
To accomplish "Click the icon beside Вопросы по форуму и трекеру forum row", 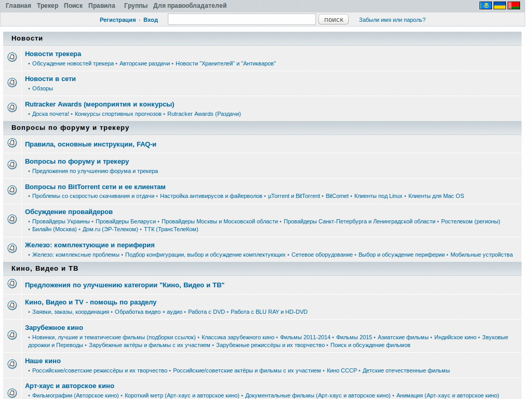I will coord(12,165).
